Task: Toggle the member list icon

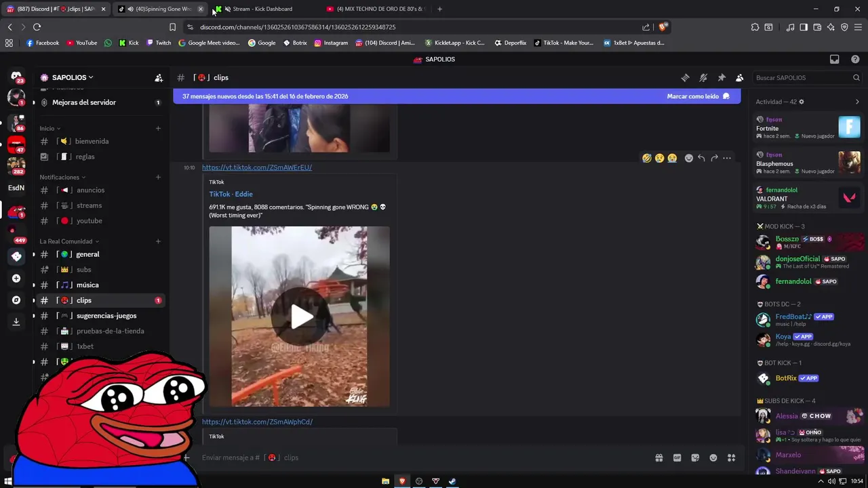Action: click(739, 78)
